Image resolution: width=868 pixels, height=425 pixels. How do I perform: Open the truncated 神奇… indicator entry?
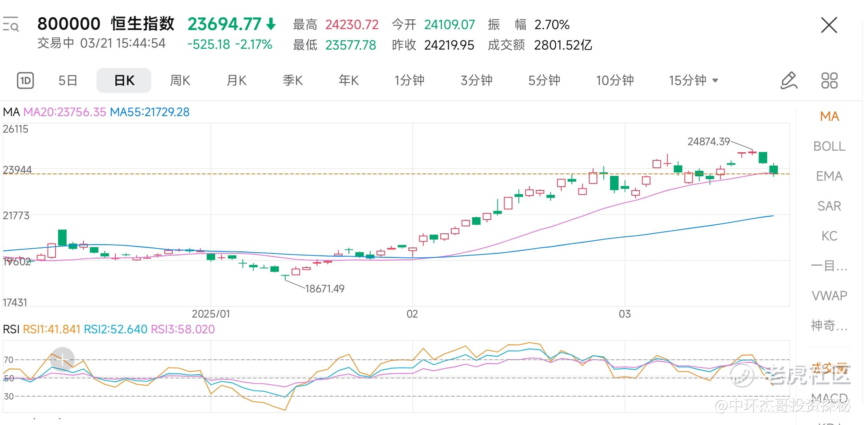(829, 325)
